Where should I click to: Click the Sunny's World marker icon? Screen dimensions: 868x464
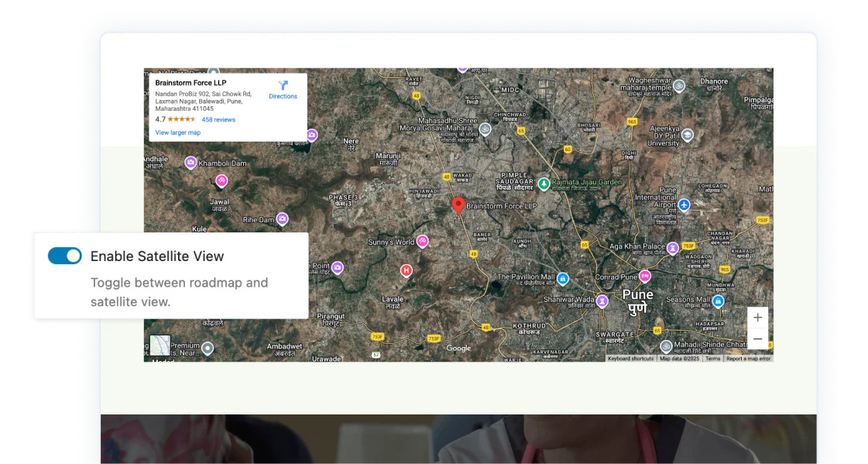point(422,242)
